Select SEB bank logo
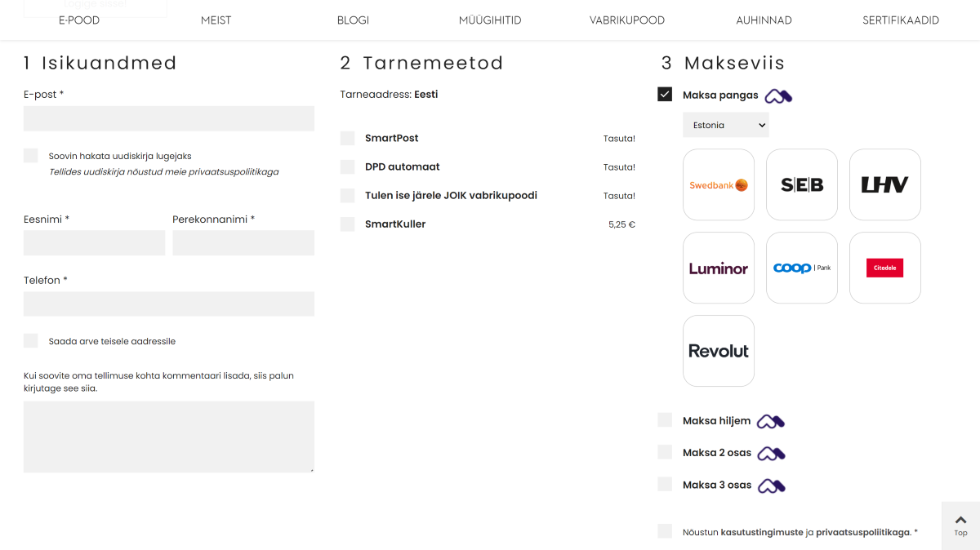This screenshot has width=980, height=550. tap(802, 184)
